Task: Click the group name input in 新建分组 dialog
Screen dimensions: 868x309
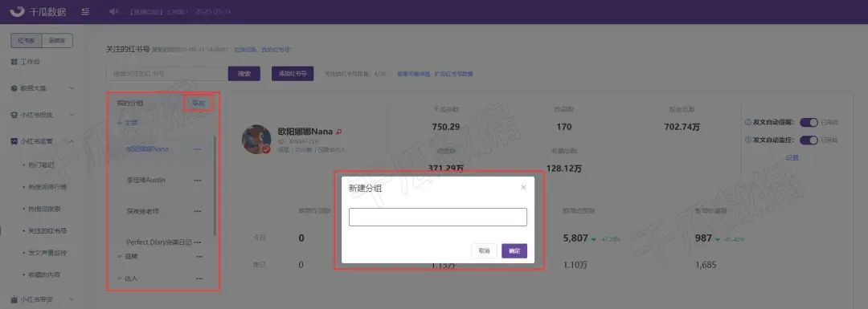Action: tap(438, 218)
